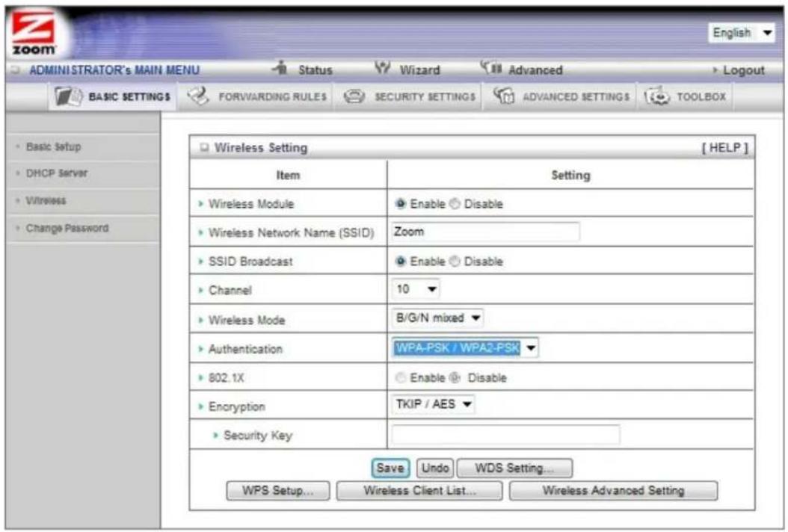
Task: Open Change Password in the sidebar
Action: click(67, 228)
